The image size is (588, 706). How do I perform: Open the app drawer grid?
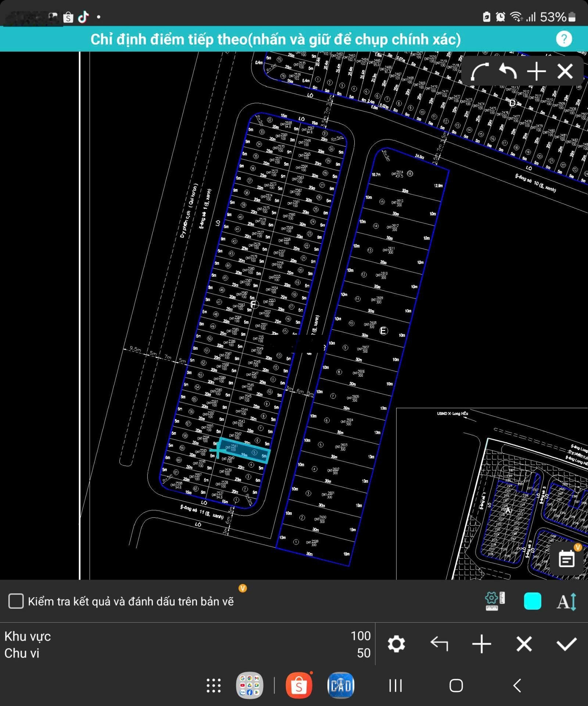point(214,685)
